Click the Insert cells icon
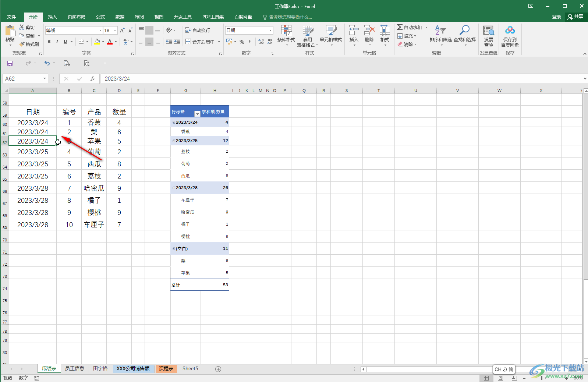Viewport: 588px width, 382px height. (x=354, y=31)
